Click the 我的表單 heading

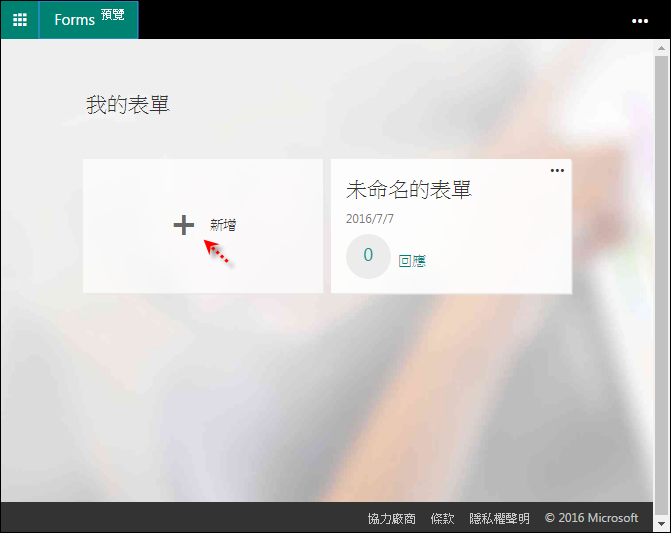[128, 104]
